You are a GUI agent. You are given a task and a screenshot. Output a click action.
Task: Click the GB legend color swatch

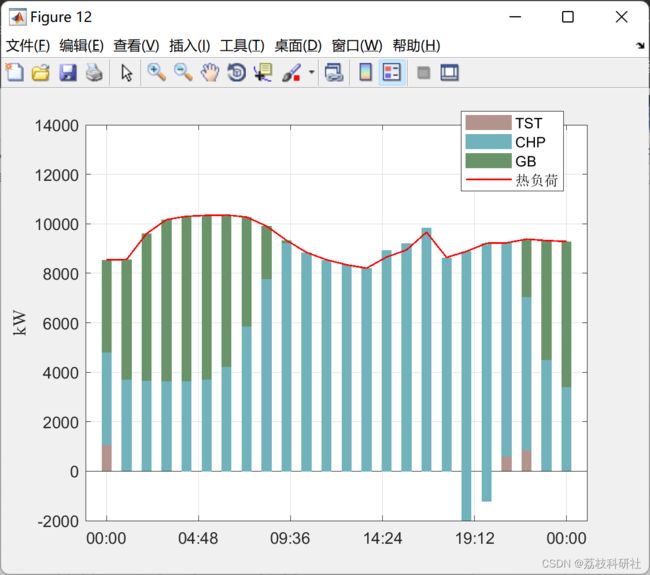488,161
